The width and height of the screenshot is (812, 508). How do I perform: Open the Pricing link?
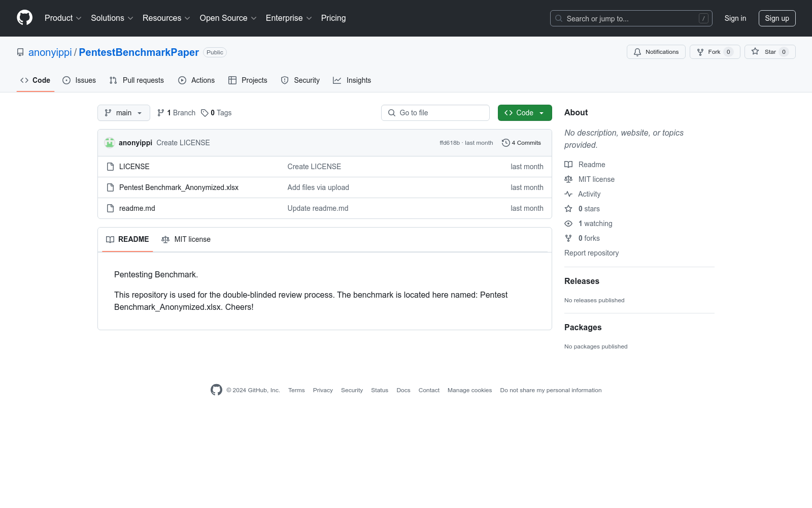tap(333, 18)
